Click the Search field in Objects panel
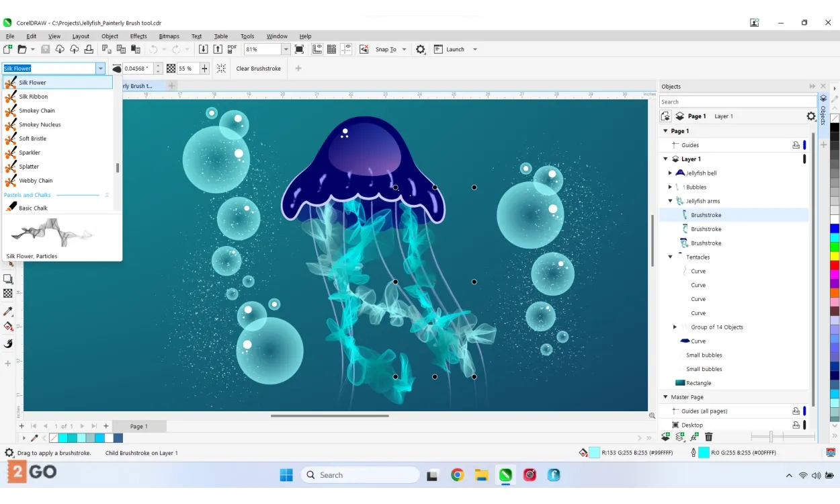The width and height of the screenshot is (840, 504). click(x=737, y=101)
